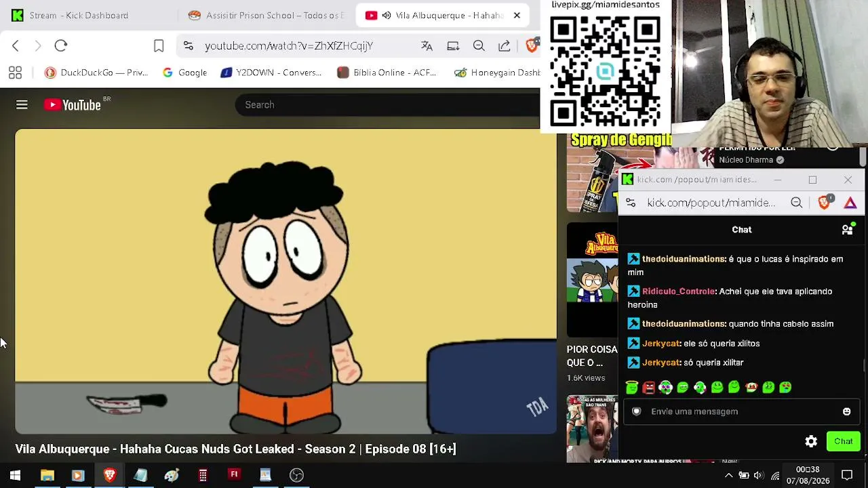
Task: Open OBS Studio from the taskbar
Action: (x=296, y=475)
